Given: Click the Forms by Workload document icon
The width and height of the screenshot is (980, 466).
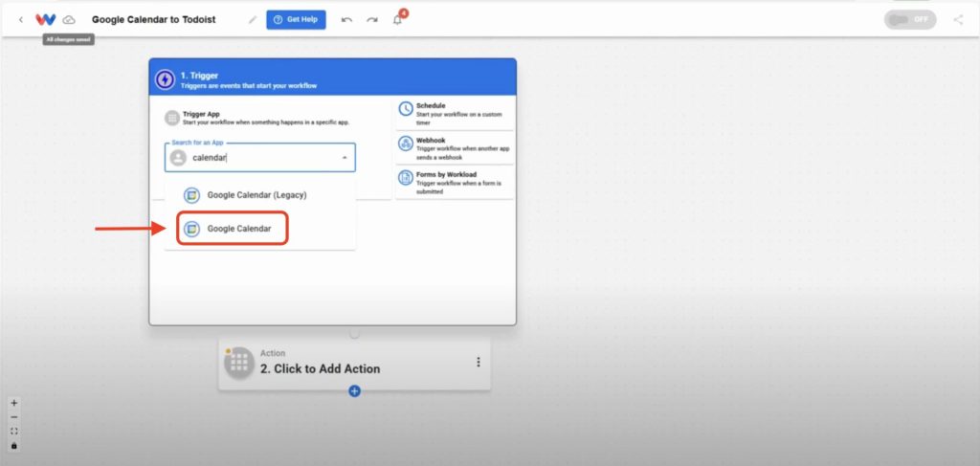Looking at the screenshot, I should 406,177.
